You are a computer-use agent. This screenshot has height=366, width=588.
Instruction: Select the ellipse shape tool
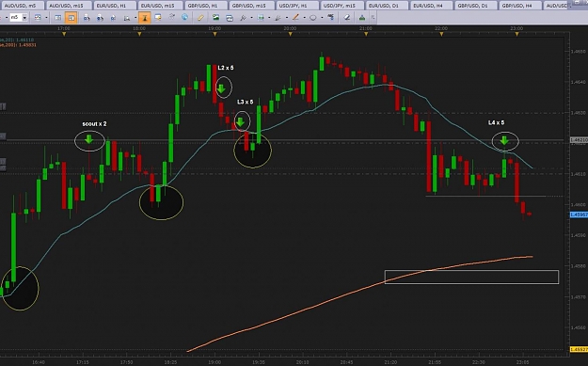point(312,18)
